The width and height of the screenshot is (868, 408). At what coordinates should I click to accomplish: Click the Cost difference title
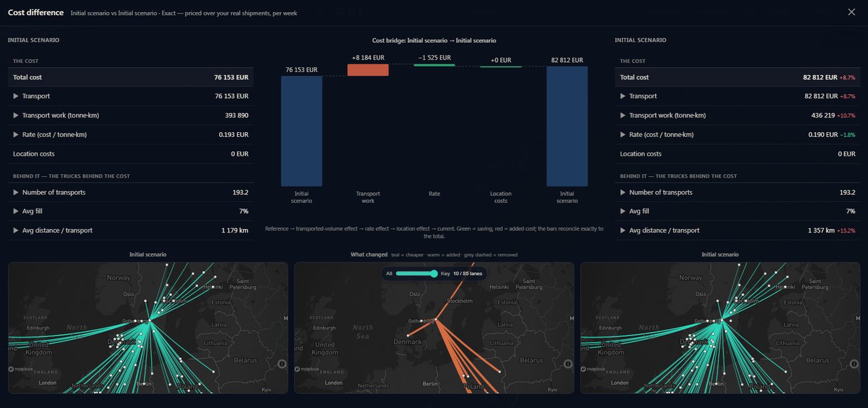(x=36, y=13)
